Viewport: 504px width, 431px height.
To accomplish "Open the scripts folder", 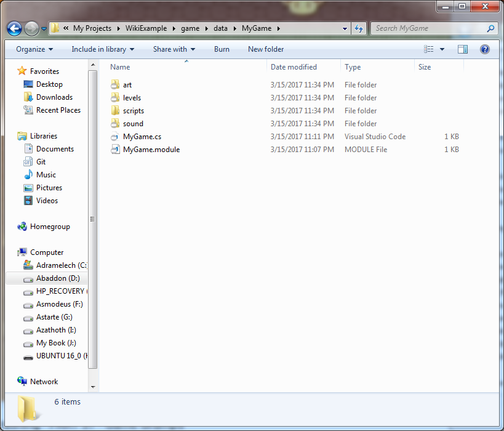I will tap(133, 111).
